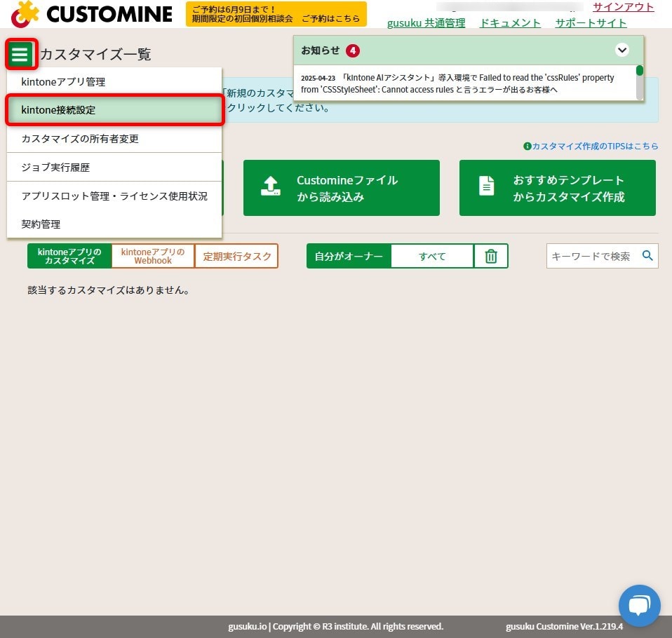Click Customineファイルから読み込み button

point(342,188)
